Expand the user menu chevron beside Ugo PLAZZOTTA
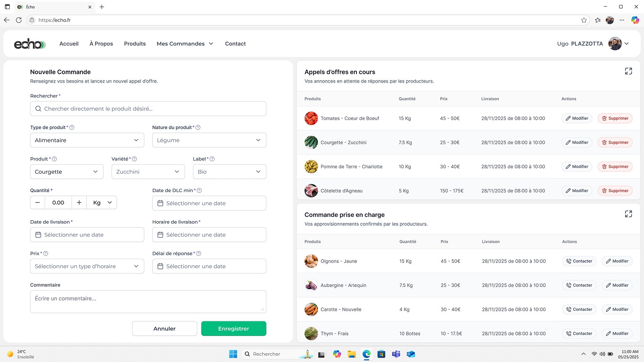This screenshot has height=362, width=644. 626,44
